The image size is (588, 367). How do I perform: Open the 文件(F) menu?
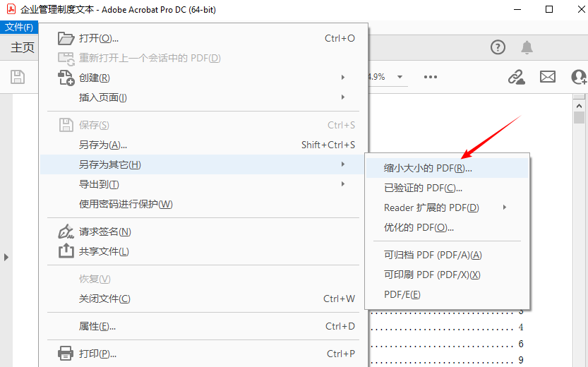click(19, 28)
